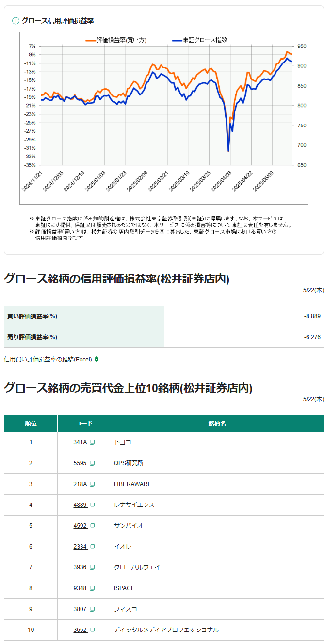Click the stock name グローバルウェイ
This screenshot has height=644, width=324.
tap(137, 567)
